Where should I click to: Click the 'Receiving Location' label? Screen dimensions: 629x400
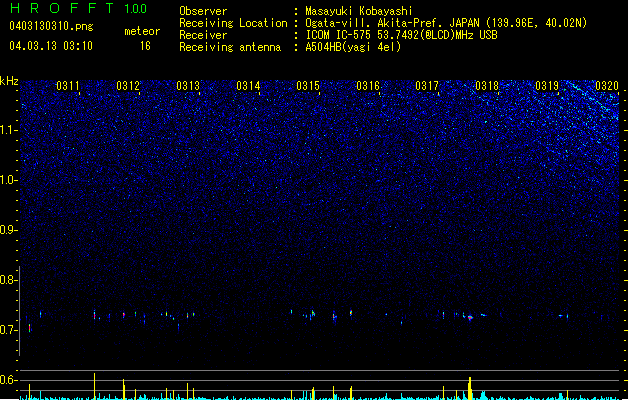(x=233, y=23)
